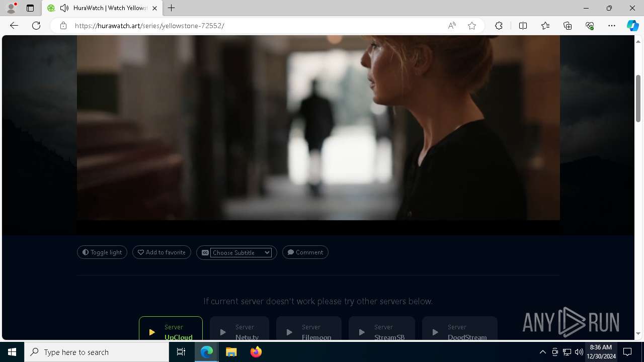This screenshot has height=362, width=644.
Task: Open Microsoft Edge from taskbar
Action: (x=207, y=352)
